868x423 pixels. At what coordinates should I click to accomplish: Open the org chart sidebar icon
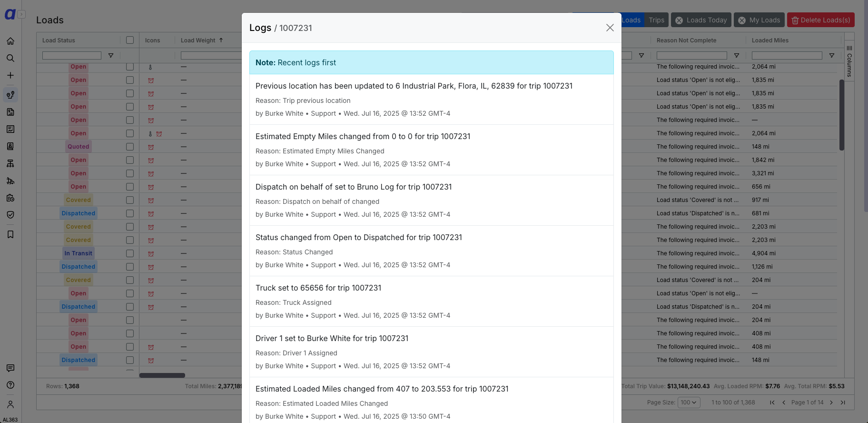[10, 163]
